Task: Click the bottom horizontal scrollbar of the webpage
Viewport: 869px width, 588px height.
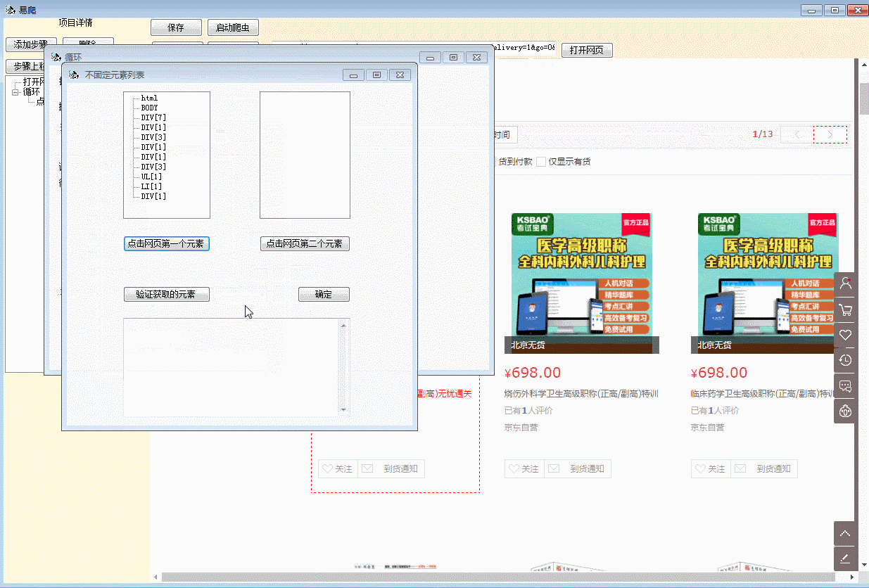Action: coord(493,577)
